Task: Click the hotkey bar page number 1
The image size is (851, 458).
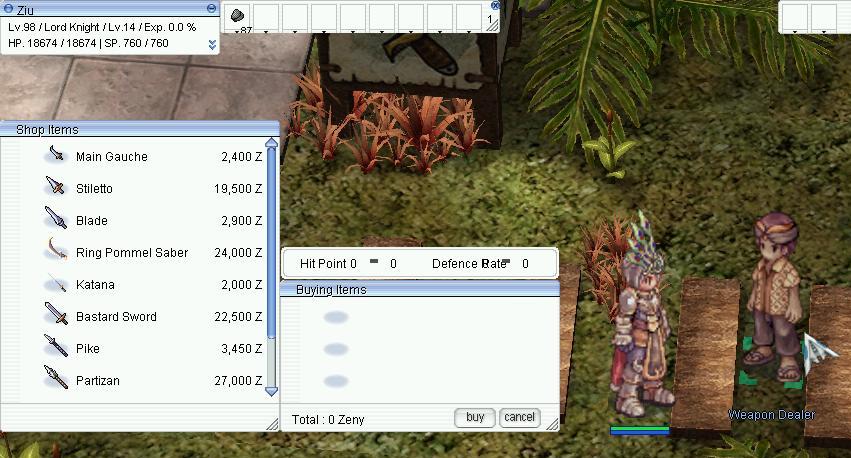Action: [490, 20]
